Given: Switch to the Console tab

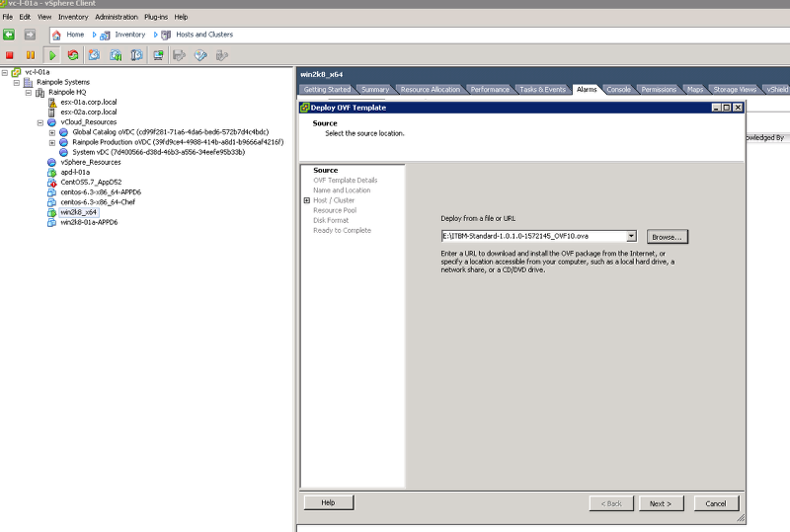Looking at the screenshot, I should tap(619, 89).
